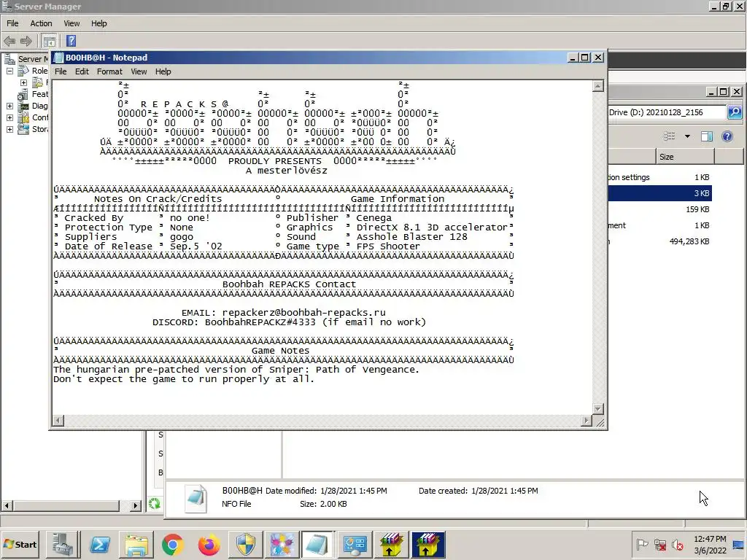Click the NFO file icon in details pane
Screen dimensions: 747x560
[196, 498]
